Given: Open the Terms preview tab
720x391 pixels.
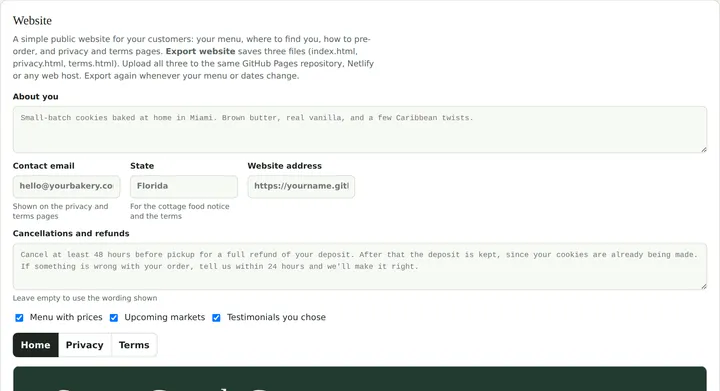Looking at the screenshot, I should click(x=134, y=345).
